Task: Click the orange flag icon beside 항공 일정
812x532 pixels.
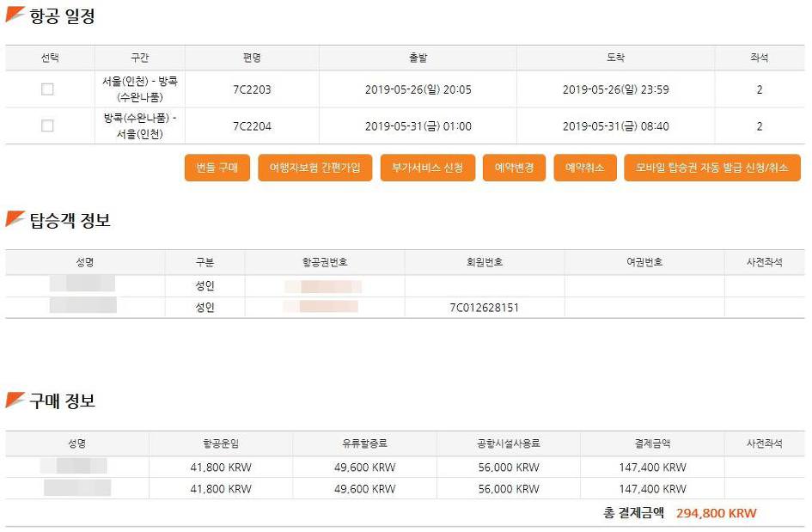Action: tap(15, 14)
